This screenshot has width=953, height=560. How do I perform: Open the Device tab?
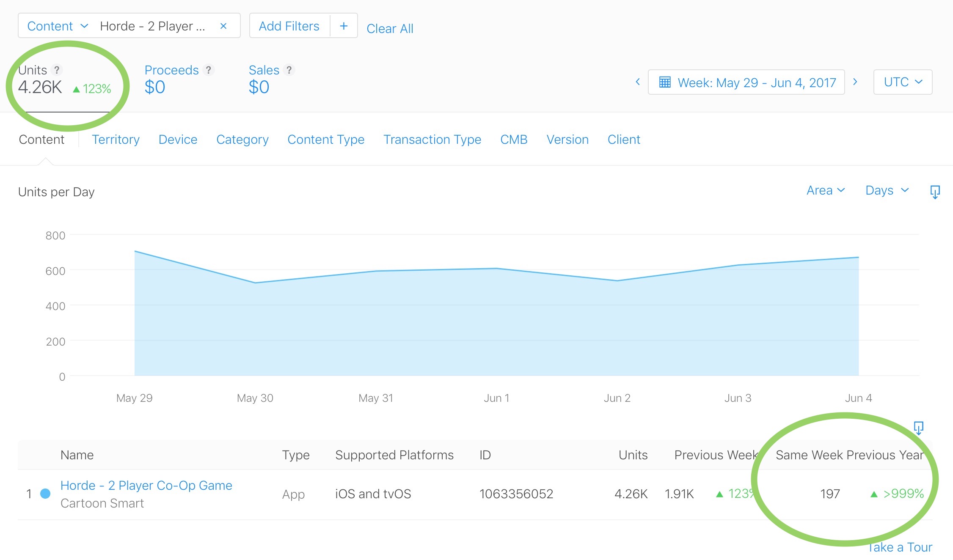178,140
